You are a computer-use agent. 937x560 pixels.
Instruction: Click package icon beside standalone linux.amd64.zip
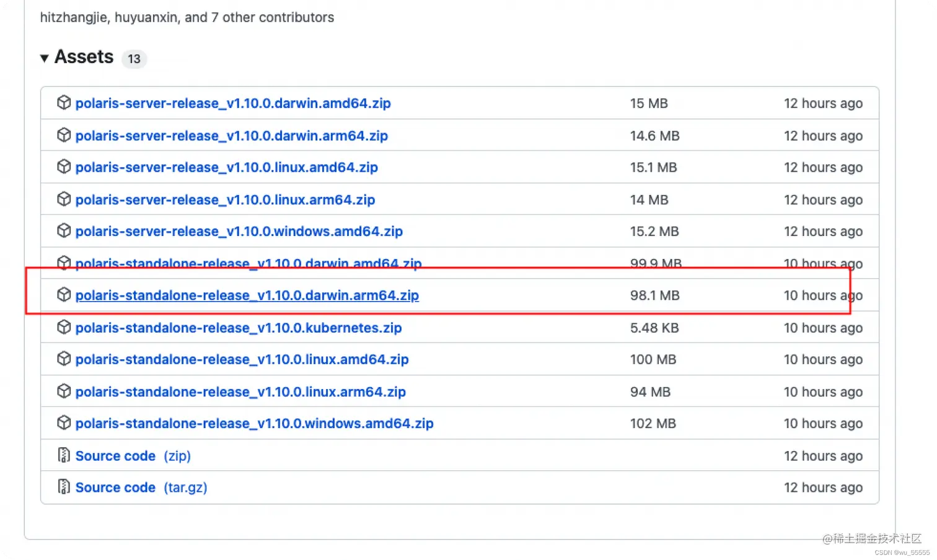(64, 359)
